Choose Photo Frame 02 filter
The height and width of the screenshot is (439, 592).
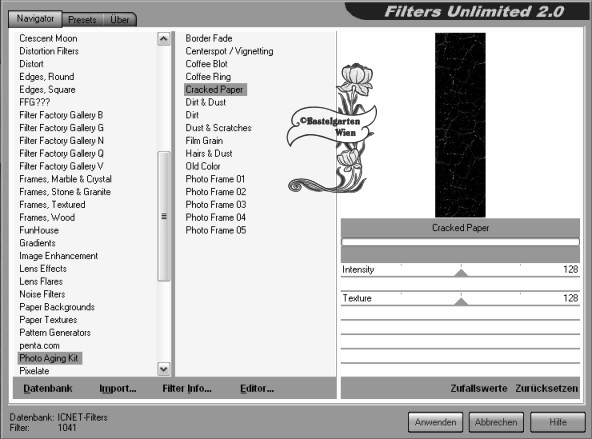pos(216,192)
